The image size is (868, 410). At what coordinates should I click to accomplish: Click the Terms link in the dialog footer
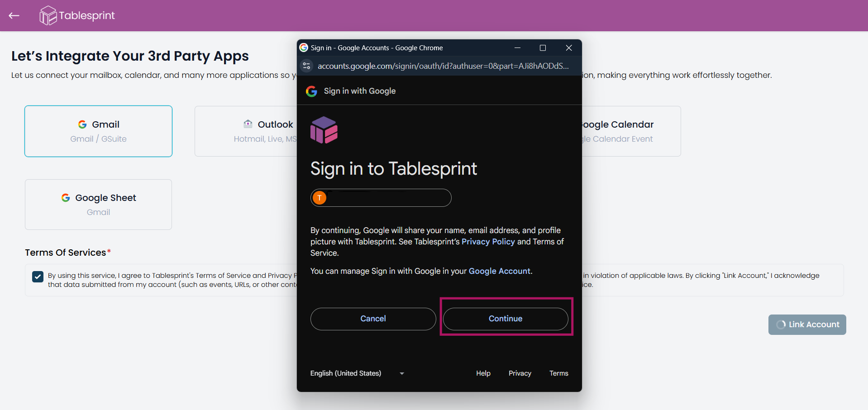point(558,373)
